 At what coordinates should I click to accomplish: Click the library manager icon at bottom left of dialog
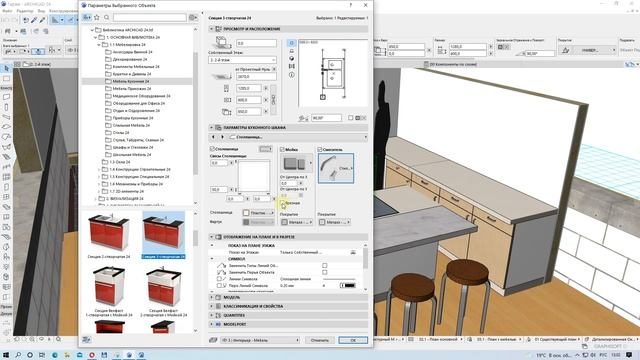[86, 340]
